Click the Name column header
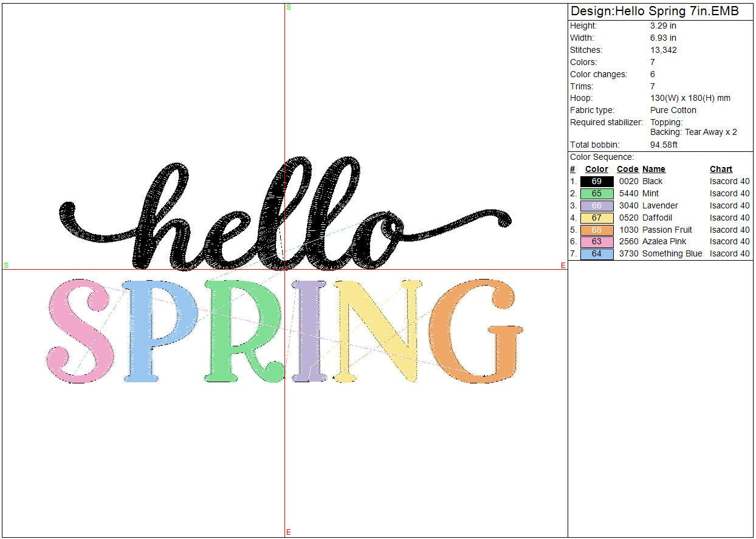The image size is (756, 539). point(653,169)
